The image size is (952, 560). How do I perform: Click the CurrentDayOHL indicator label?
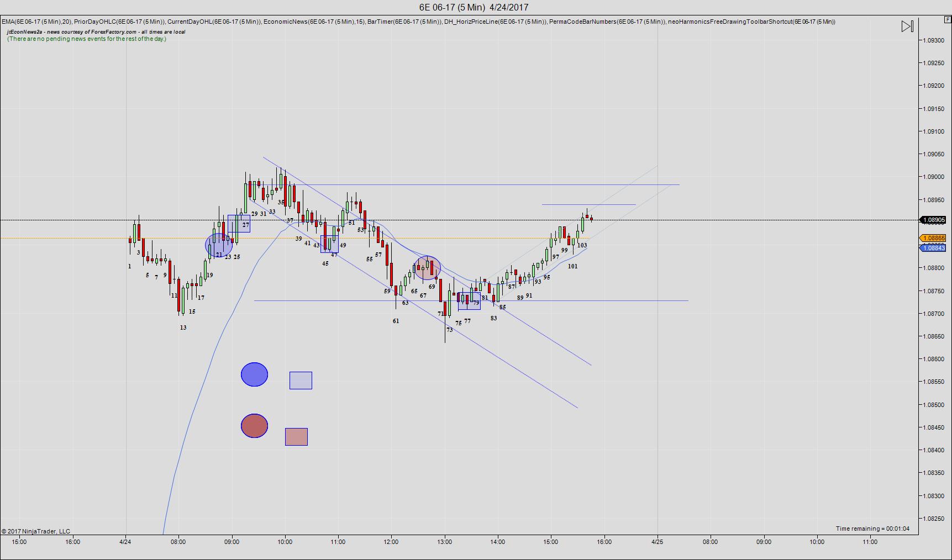pyautogui.click(x=214, y=22)
